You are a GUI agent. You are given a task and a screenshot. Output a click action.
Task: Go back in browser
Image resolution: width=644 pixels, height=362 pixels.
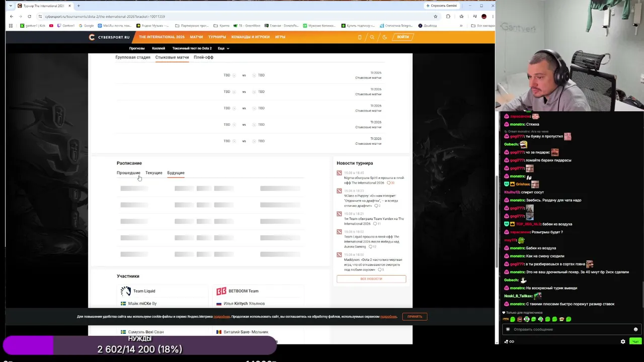(x=12, y=17)
